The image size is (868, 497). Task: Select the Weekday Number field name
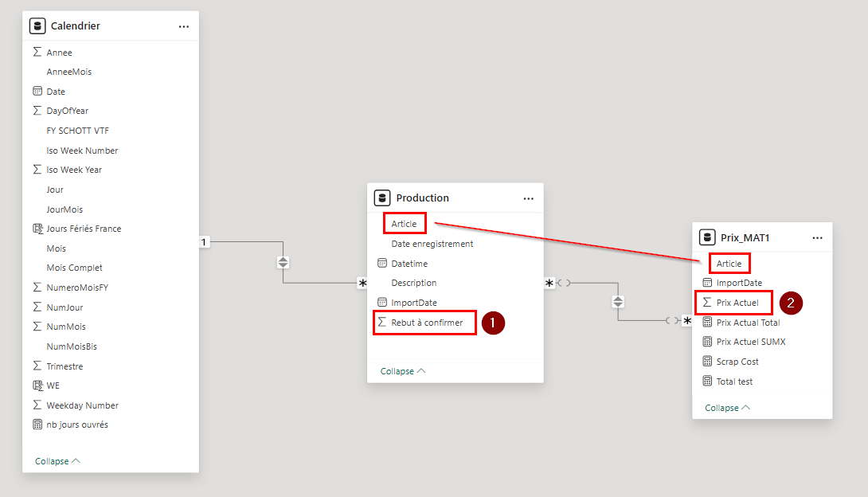coord(82,405)
